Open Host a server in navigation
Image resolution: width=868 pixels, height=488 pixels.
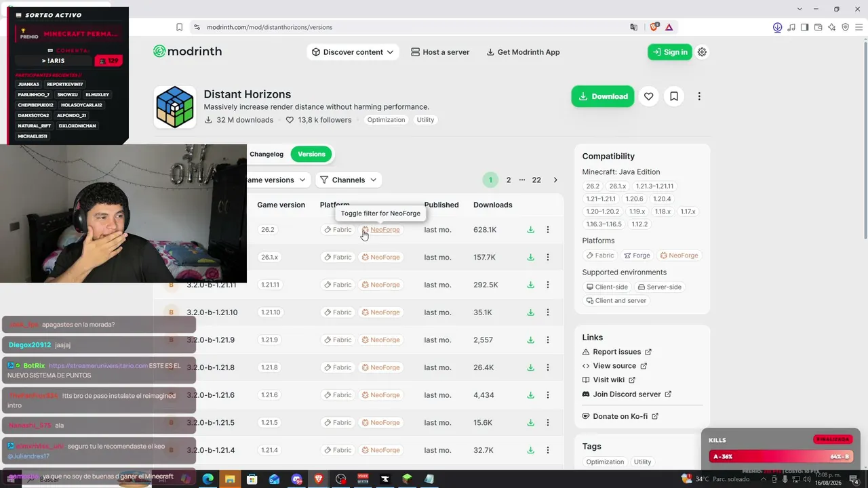pyautogui.click(x=440, y=52)
